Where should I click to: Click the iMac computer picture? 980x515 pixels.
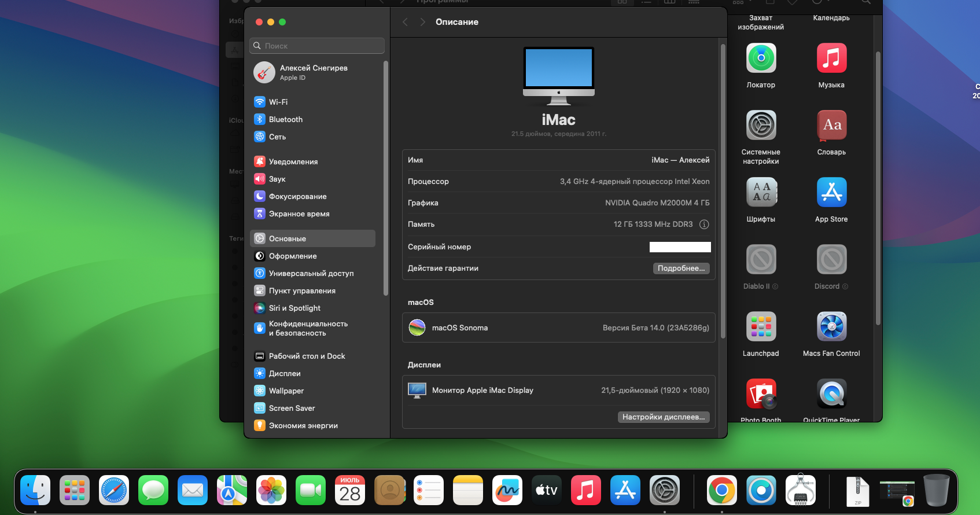[x=558, y=76]
